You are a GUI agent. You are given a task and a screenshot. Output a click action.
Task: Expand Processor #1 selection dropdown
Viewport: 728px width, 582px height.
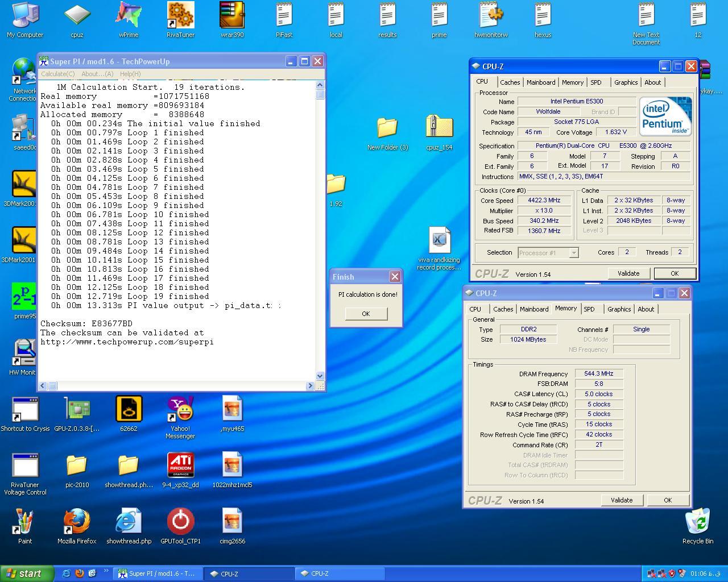(574, 253)
